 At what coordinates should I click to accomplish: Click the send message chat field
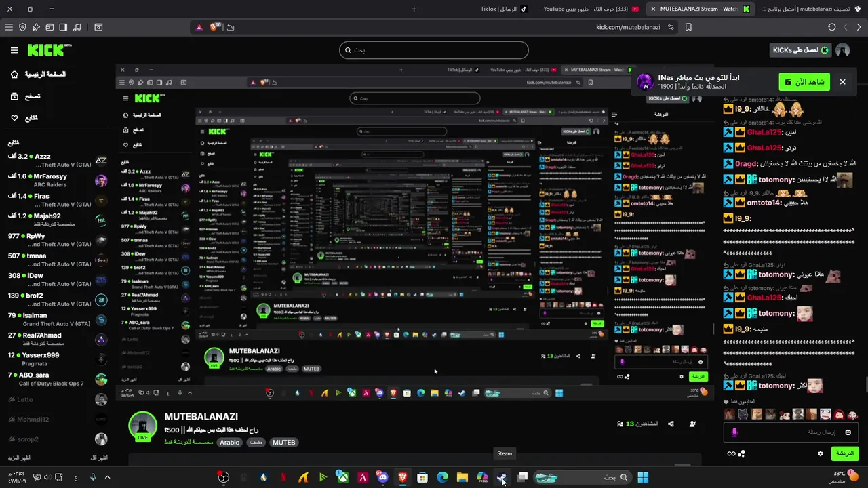[x=791, y=432]
